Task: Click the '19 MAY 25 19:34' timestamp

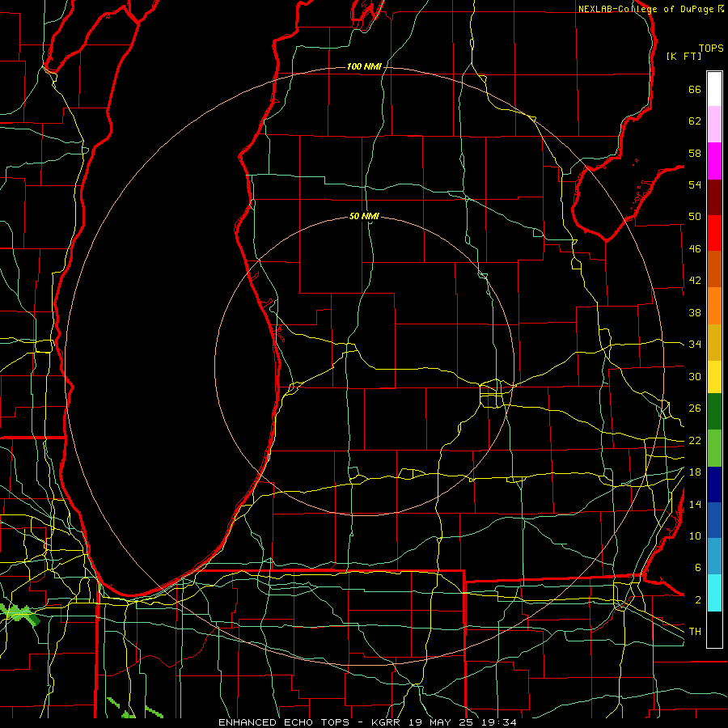Action: (x=463, y=722)
